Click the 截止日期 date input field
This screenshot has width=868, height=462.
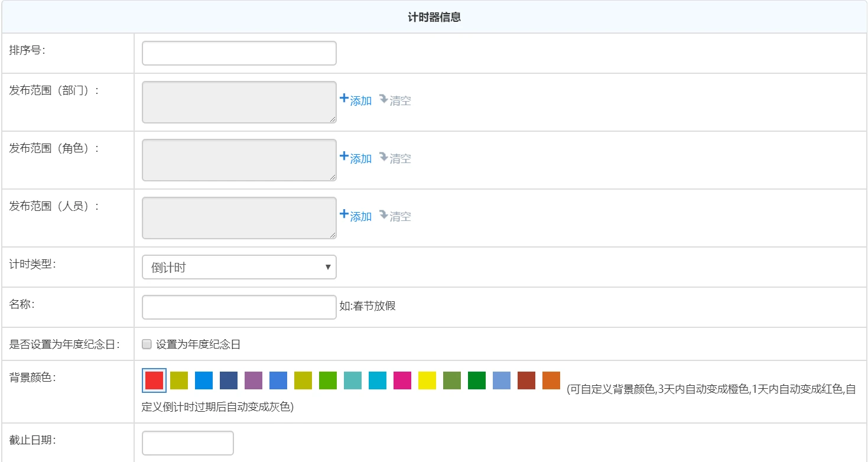click(187, 443)
